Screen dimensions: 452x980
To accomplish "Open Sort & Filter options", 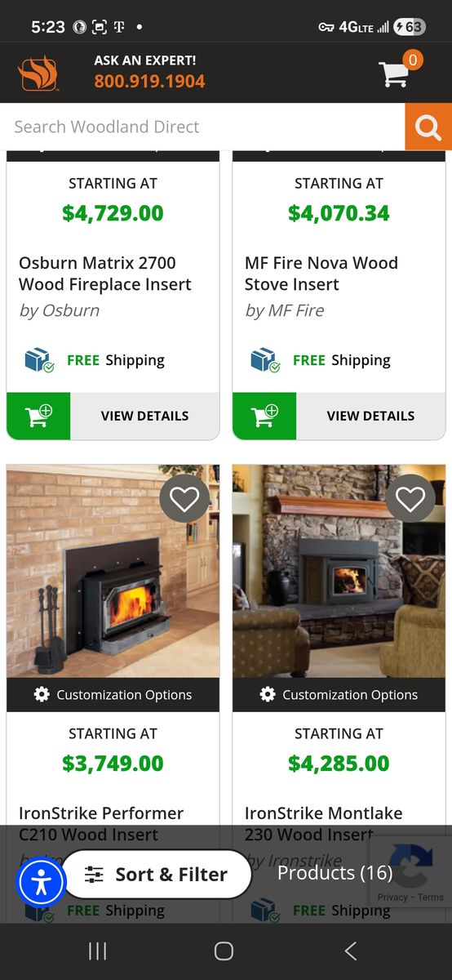I will pos(157,875).
